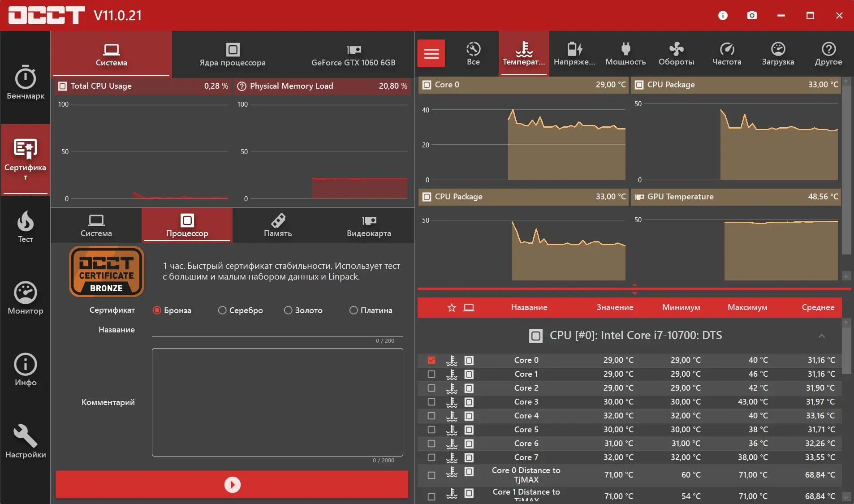Click the monitor column header icon
The image size is (854, 504).
tap(469, 308)
